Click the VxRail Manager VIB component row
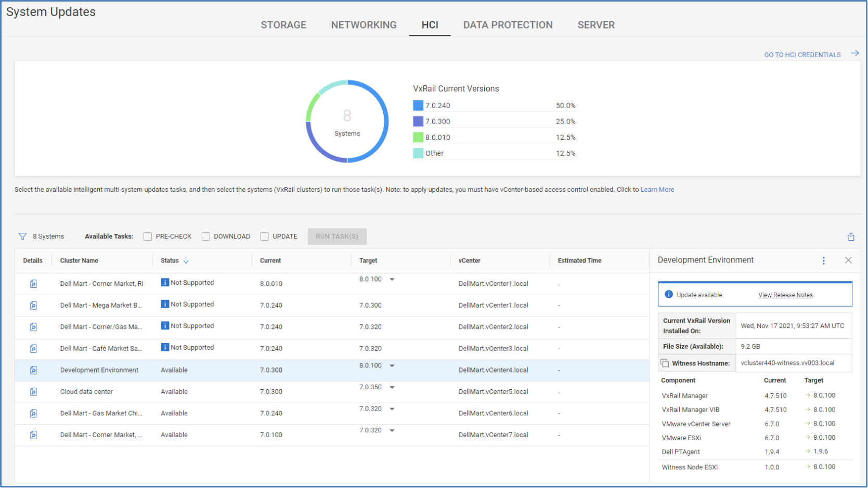 pyautogui.click(x=755, y=410)
